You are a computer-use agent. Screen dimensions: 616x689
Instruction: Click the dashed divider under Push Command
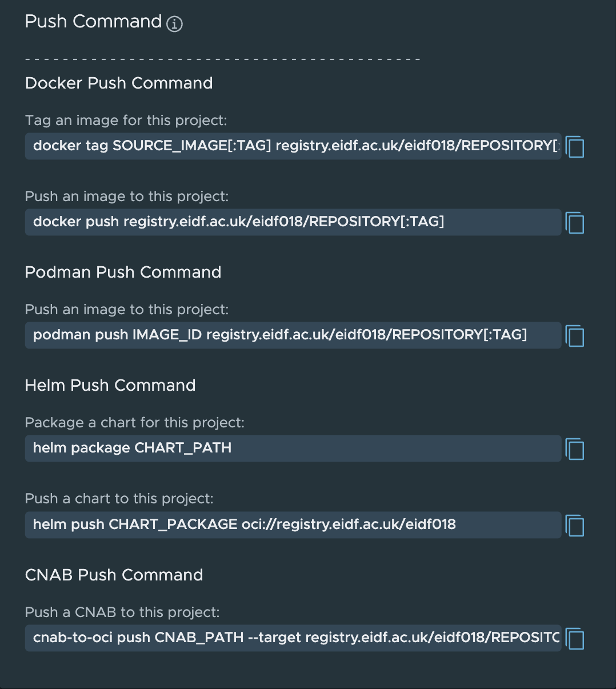(222, 58)
